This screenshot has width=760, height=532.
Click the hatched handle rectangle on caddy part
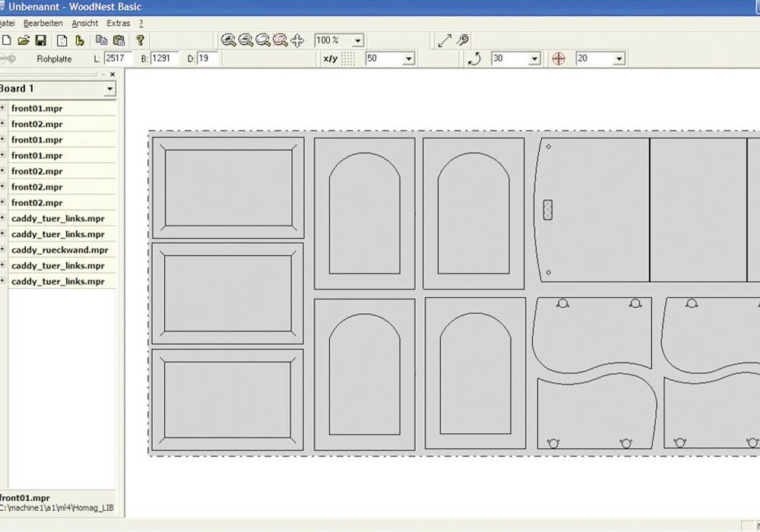[548, 211]
